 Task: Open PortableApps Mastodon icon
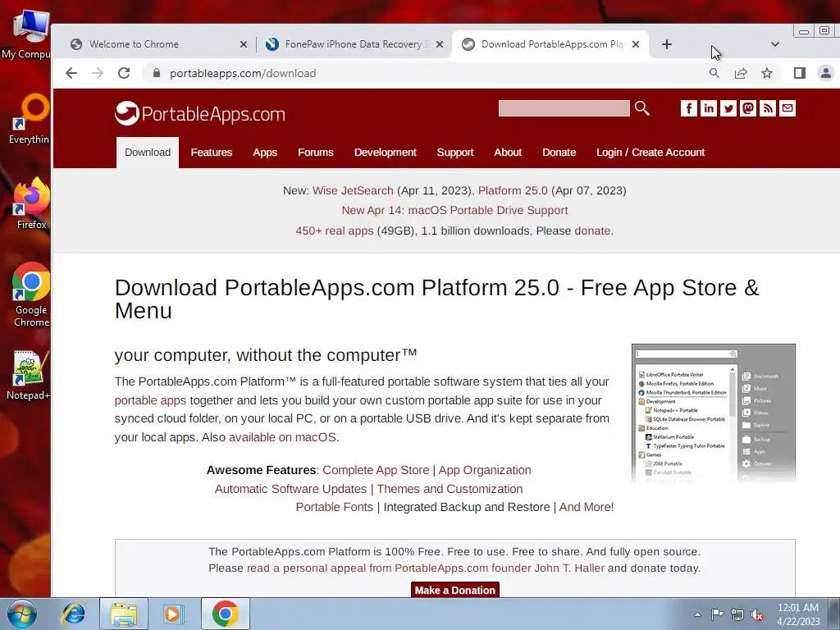coord(748,108)
